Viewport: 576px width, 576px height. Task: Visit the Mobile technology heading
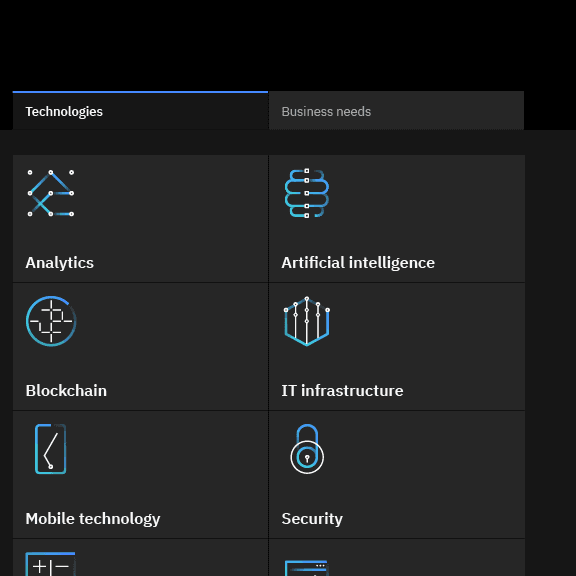pyautogui.click(x=93, y=519)
